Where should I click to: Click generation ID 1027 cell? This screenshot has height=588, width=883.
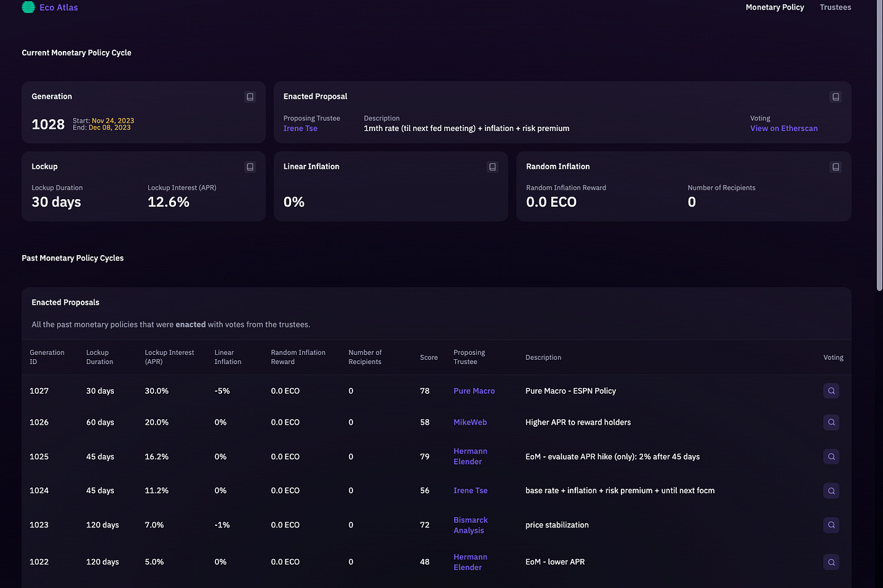click(x=39, y=391)
